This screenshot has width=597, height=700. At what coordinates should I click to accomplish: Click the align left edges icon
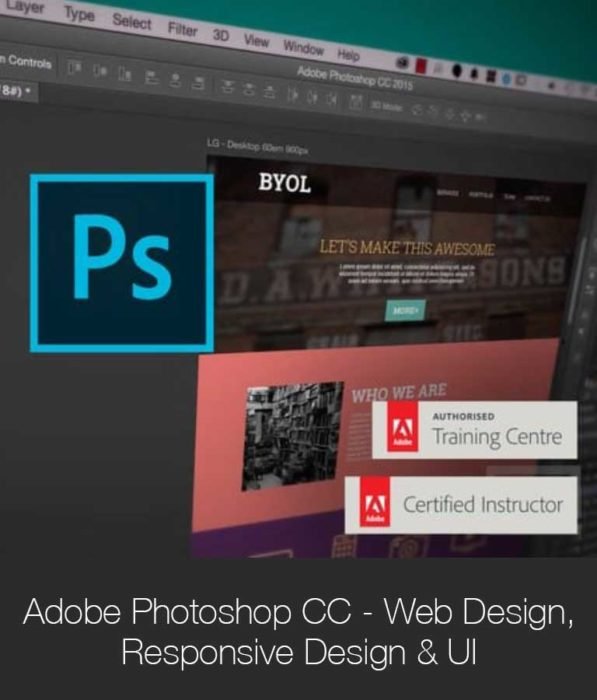151,76
